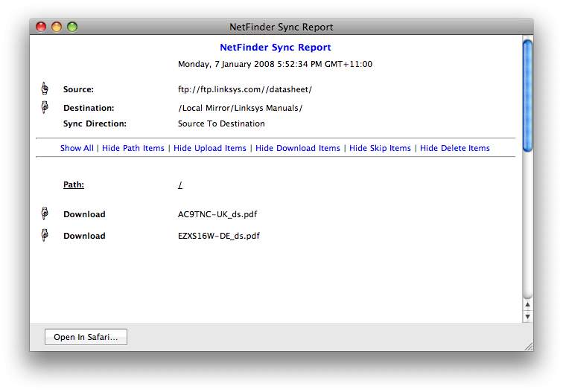
Task: Select the AC9TNC-UK_ds.pdf file name
Action: tap(217, 214)
